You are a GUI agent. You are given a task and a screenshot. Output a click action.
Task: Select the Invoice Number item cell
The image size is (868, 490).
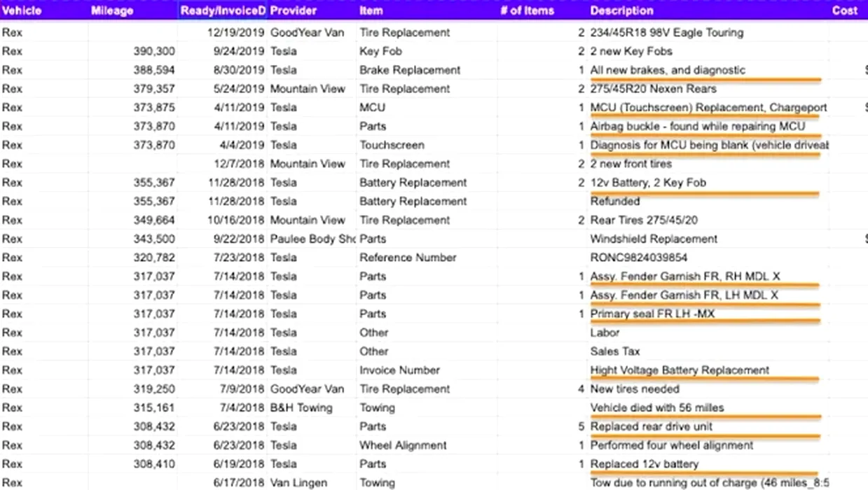coord(399,370)
